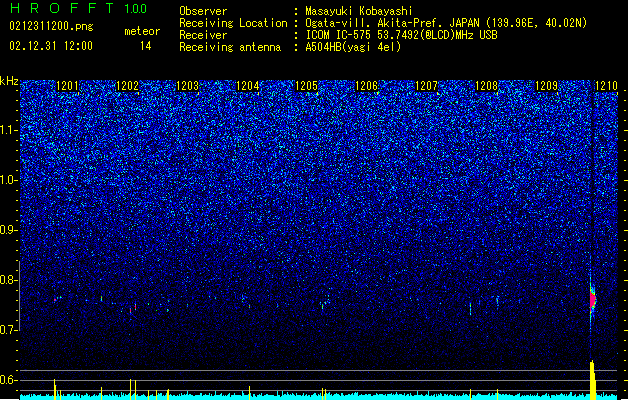Click the ICOM IC-575 receiver text
The image size is (629, 400).
coord(401,35)
